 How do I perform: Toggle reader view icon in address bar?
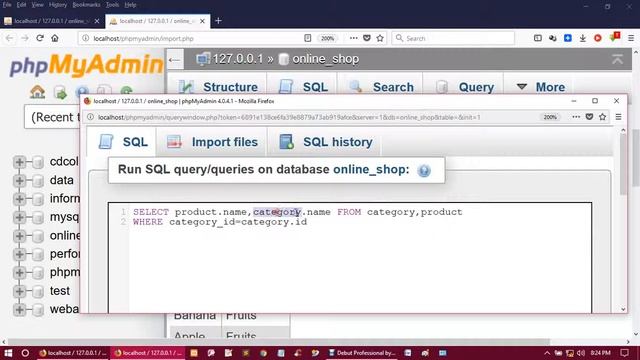click(x=307, y=38)
